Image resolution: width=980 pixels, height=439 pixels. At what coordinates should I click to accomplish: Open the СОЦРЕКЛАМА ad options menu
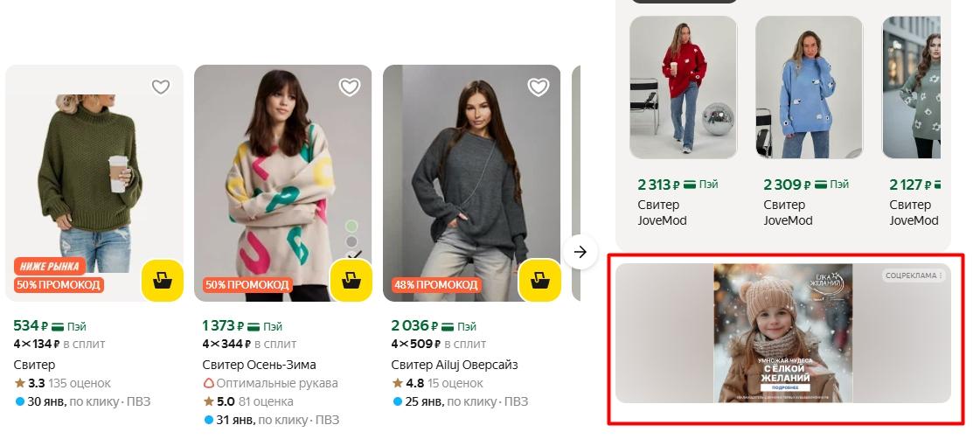click(942, 276)
